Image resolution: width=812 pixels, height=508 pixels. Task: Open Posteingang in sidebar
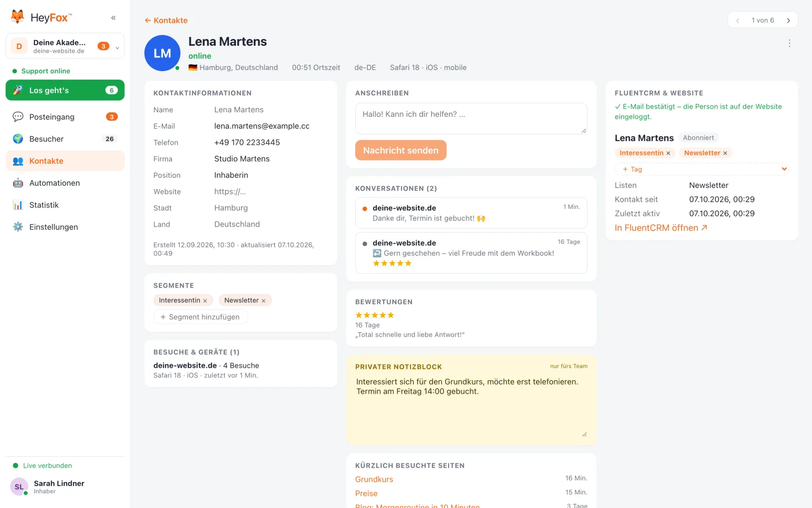coord(65,117)
